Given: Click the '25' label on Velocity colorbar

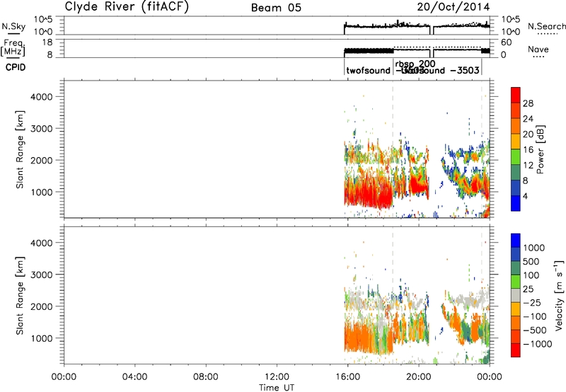Looking at the screenshot, I should (528, 289).
